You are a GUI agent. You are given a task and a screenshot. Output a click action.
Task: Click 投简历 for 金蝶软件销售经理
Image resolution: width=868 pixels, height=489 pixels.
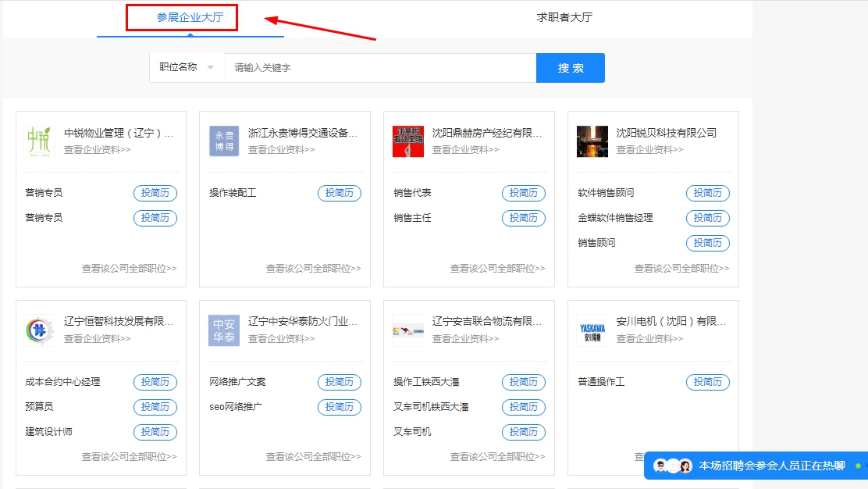pos(708,218)
